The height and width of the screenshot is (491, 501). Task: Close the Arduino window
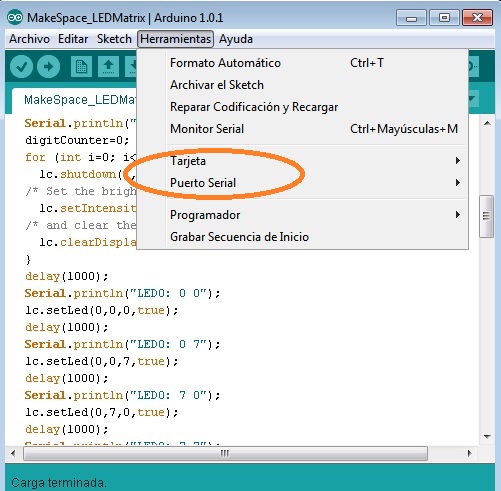coord(477,17)
